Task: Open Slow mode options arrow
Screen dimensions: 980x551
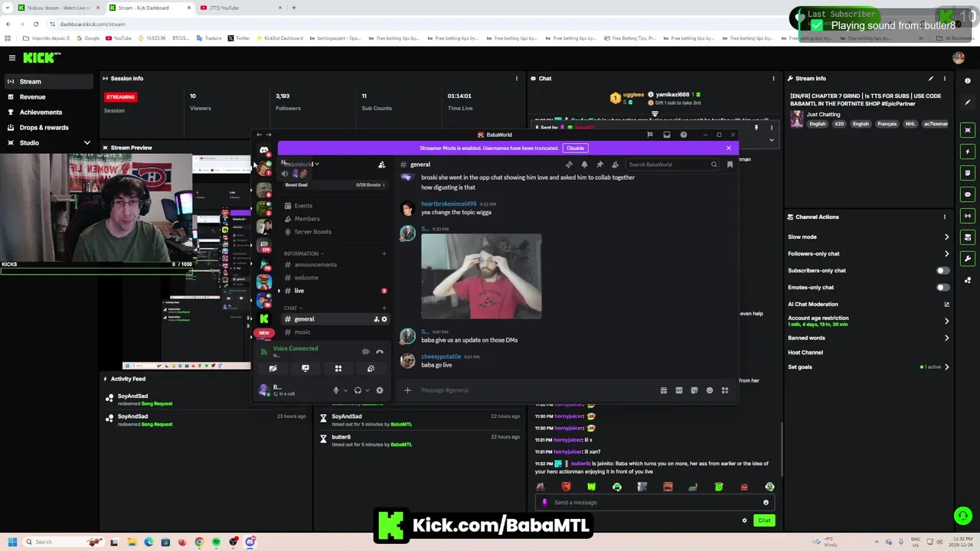Action: pyautogui.click(x=946, y=237)
